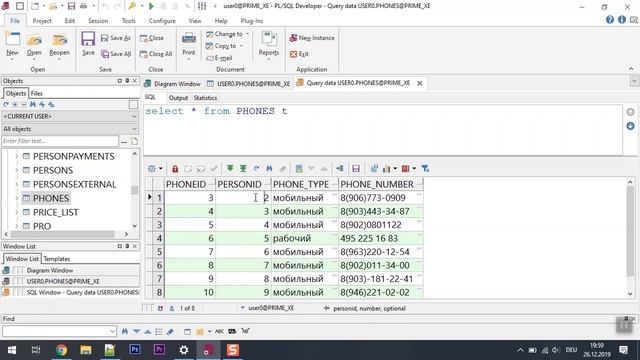Image resolution: width=640 pixels, height=360 pixels.
Task: Click the red export results icon
Action: (405, 169)
